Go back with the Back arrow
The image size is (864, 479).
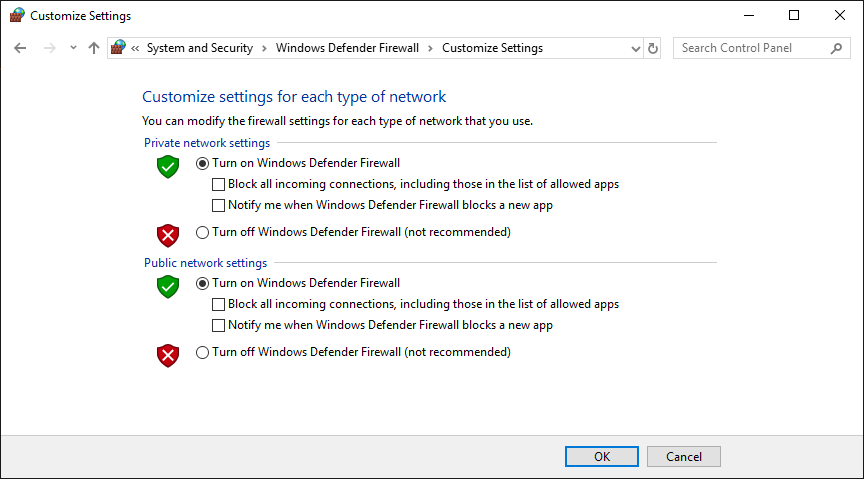[20, 48]
